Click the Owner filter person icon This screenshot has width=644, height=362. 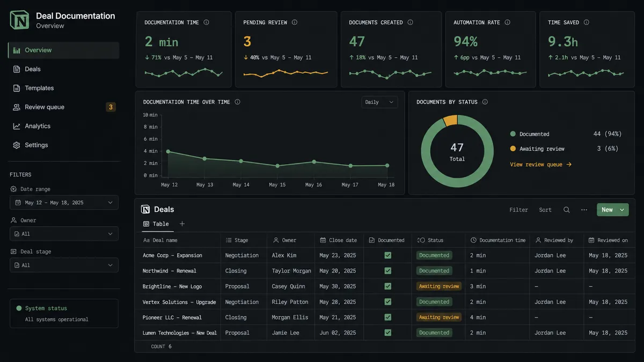13,220
